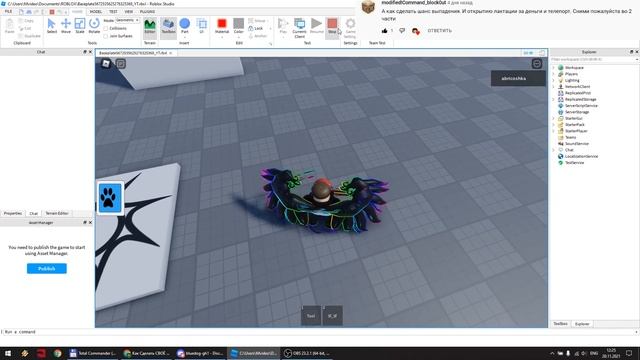Viewport: 640px width, 360px height.
Task: Click the Anchor tool in Edit group
Action: click(x=258, y=36)
